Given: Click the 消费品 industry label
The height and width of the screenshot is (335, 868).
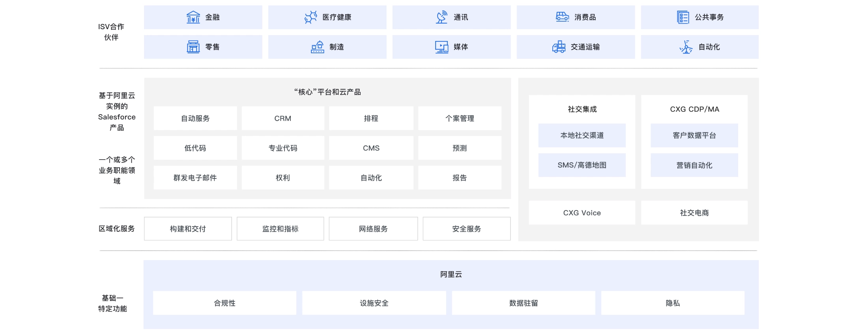Looking at the screenshot, I should [x=585, y=17].
